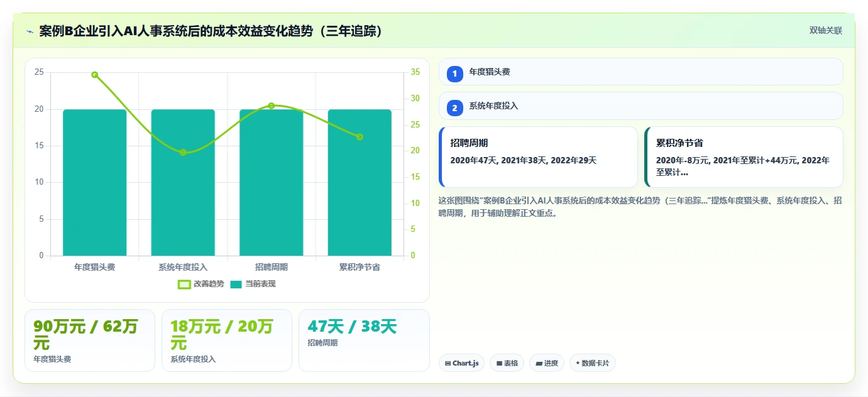Click the text 2020年47天, 2021年38天, 2022年29天
This screenshot has height=397, width=868.
click(524, 160)
